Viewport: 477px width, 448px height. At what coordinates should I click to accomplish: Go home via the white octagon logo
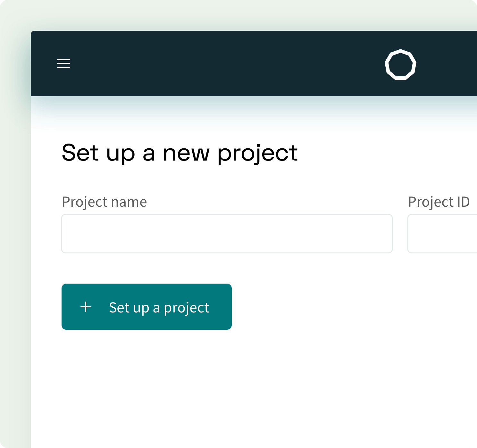pos(400,64)
